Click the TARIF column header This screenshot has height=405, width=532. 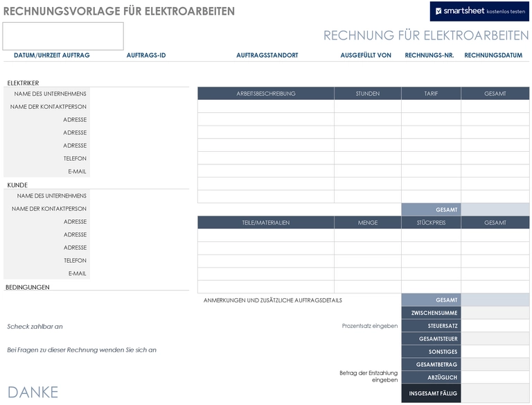tap(432, 94)
